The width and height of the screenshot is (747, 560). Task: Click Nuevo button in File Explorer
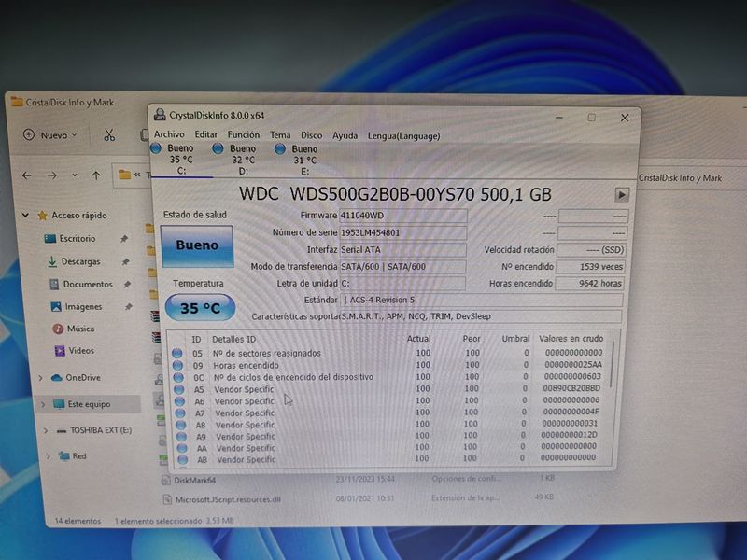(50, 135)
